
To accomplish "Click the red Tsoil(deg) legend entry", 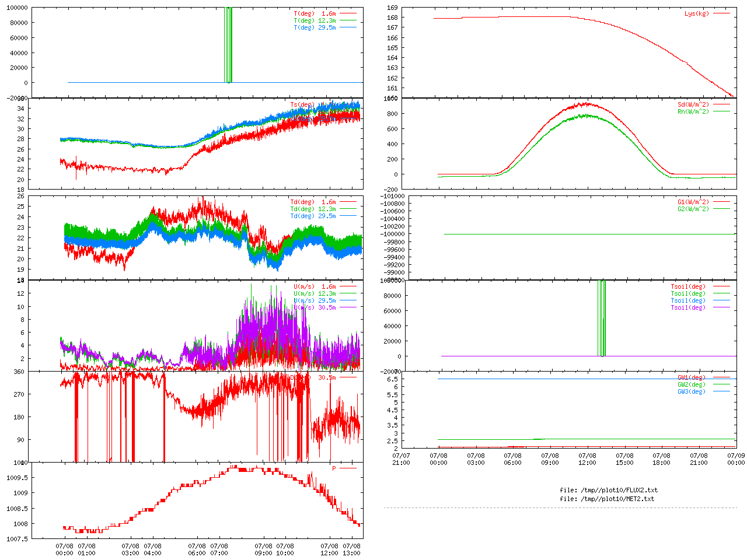I will point(687,286).
